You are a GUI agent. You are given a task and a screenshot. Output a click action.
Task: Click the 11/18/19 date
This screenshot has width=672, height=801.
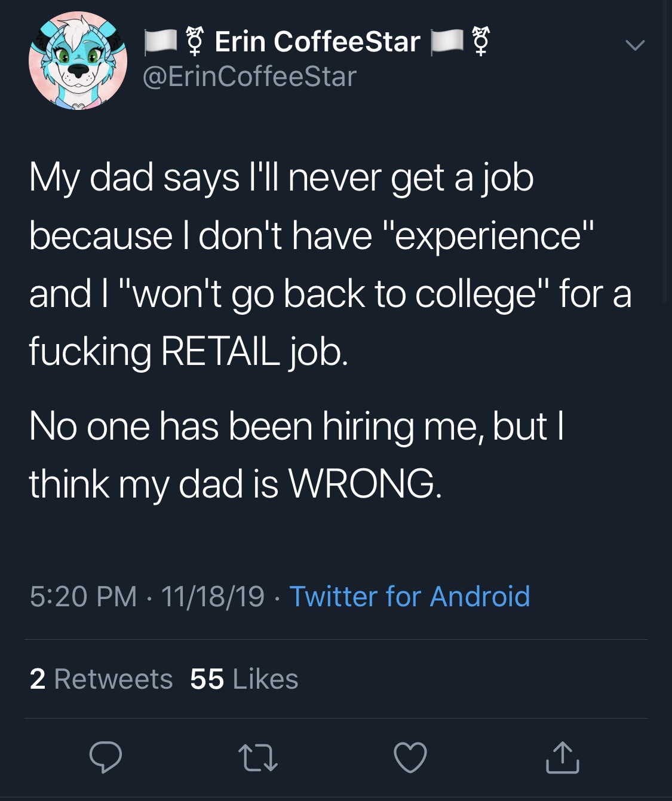pos(212,596)
